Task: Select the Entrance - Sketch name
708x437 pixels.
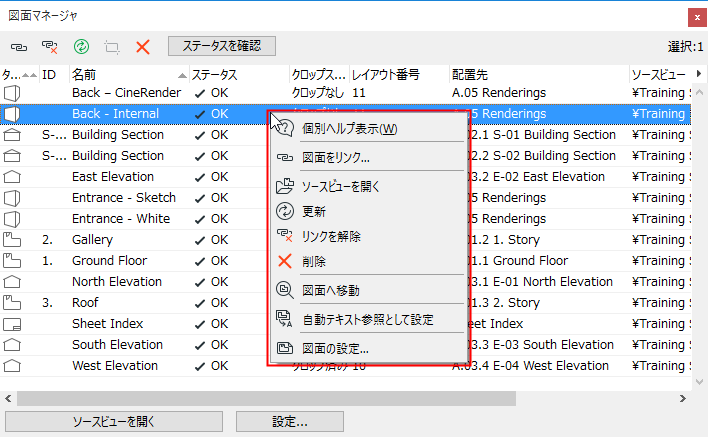Action: pos(124,198)
